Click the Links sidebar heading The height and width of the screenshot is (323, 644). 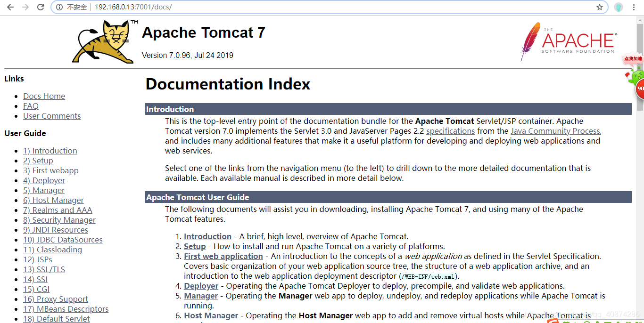(14, 79)
